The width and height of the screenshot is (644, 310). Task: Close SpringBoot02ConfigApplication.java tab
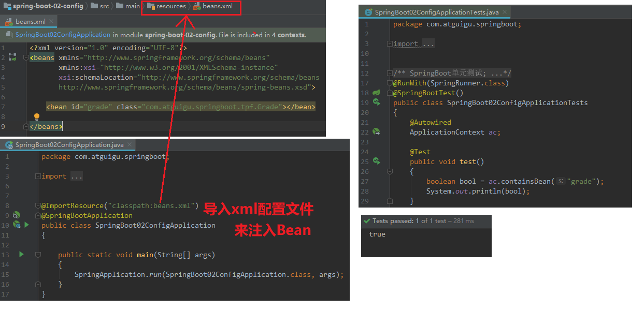129,145
